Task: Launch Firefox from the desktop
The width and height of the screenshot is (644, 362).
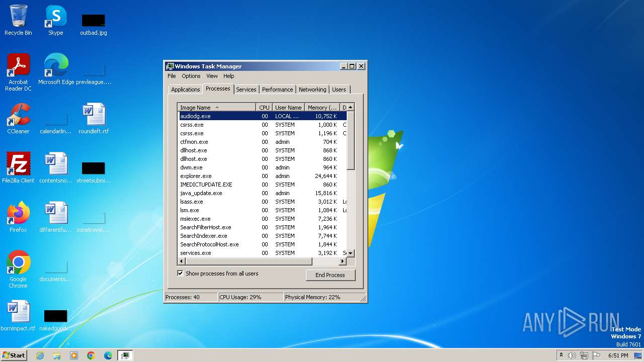Action: [x=18, y=217]
